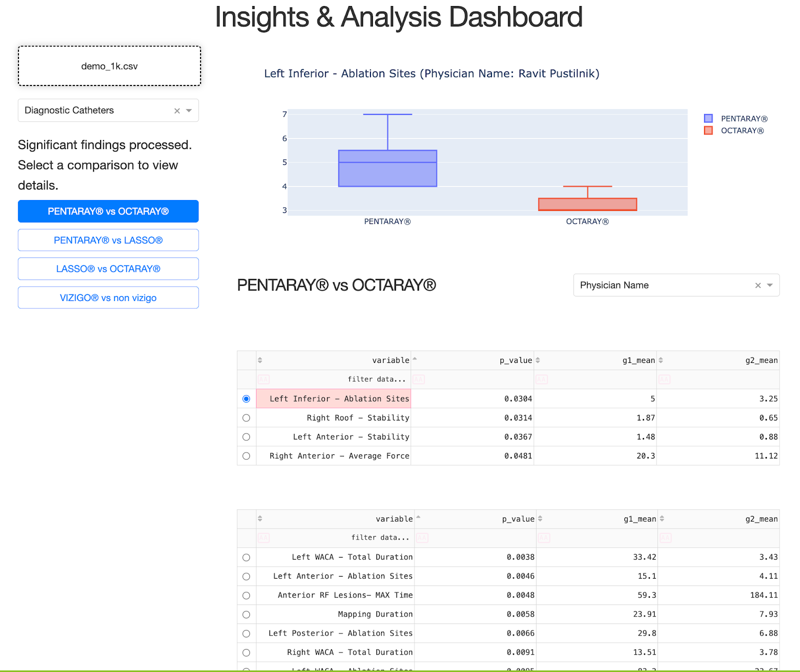Select Left Anterior - Ablation Sites radio
Screen dimensions: 800x672
click(246, 576)
